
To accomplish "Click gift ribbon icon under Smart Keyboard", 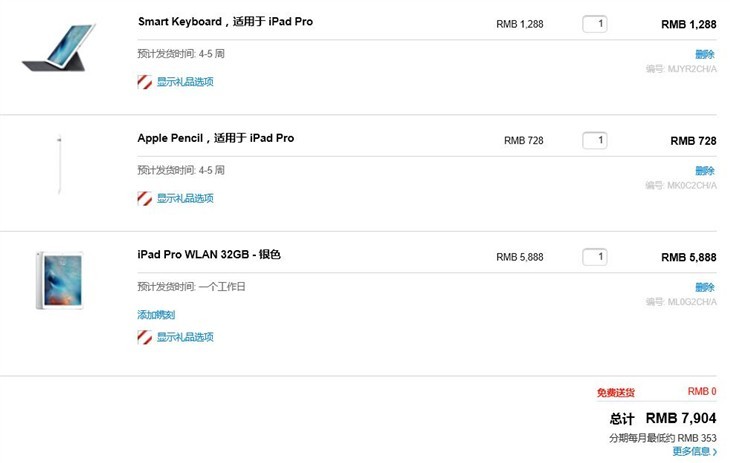I will (x=144, y=82).
